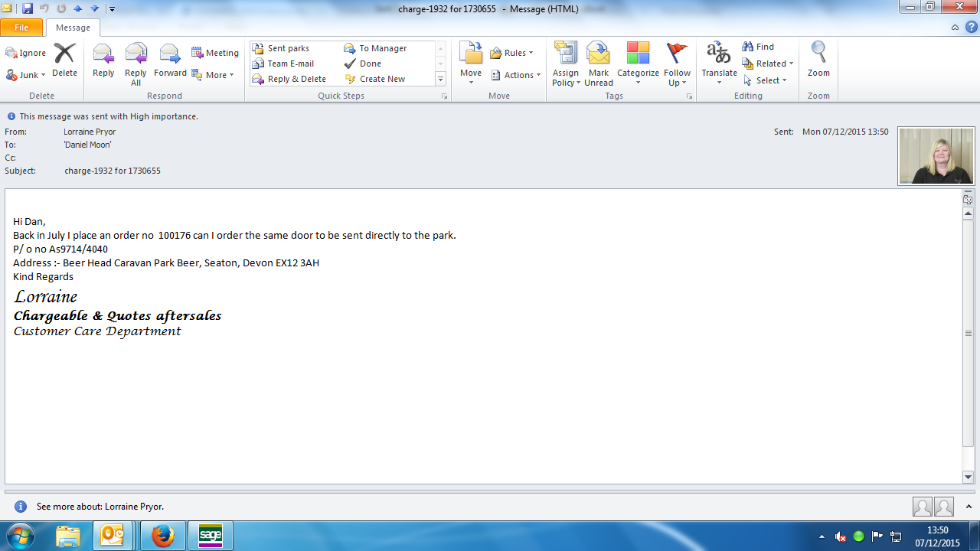Open the Categorize color menu
This screenshot has height=551, width=980.
tap(638, 64)
